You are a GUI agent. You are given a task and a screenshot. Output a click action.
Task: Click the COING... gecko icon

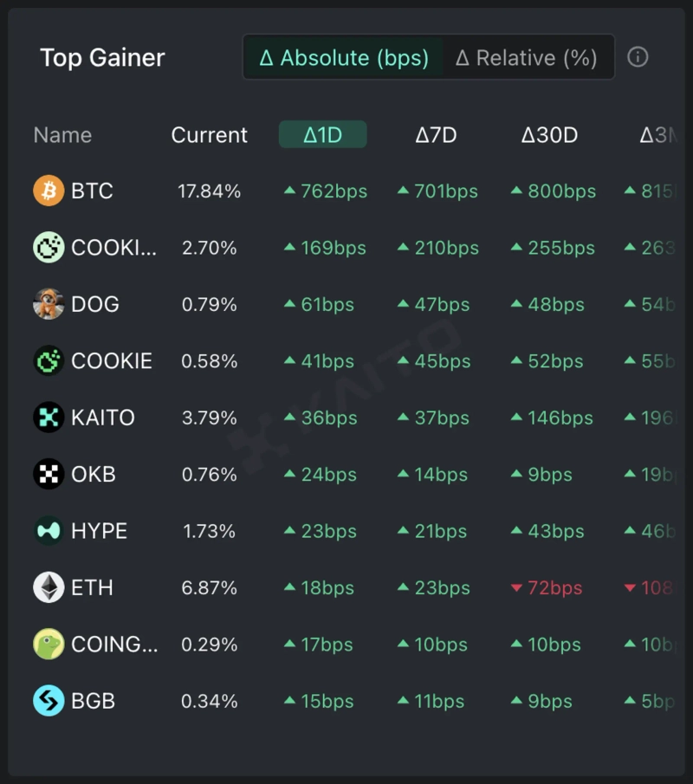(49, 645)
